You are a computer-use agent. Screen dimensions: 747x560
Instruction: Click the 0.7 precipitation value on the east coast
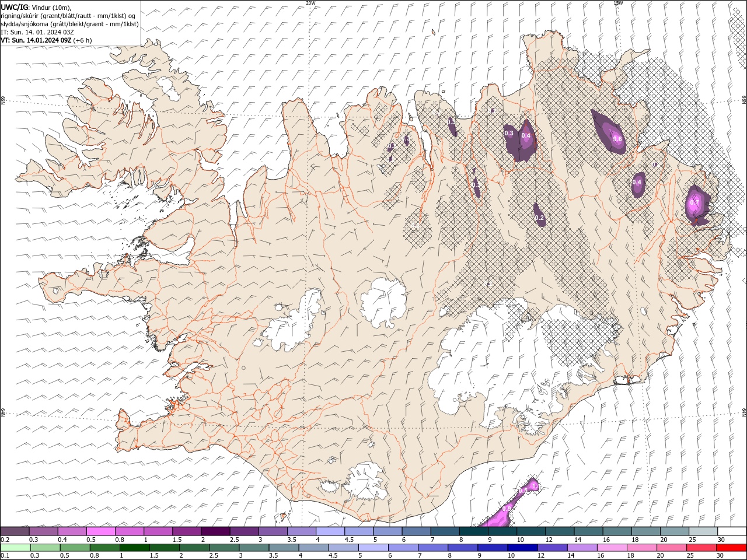(x=694, y=202)
